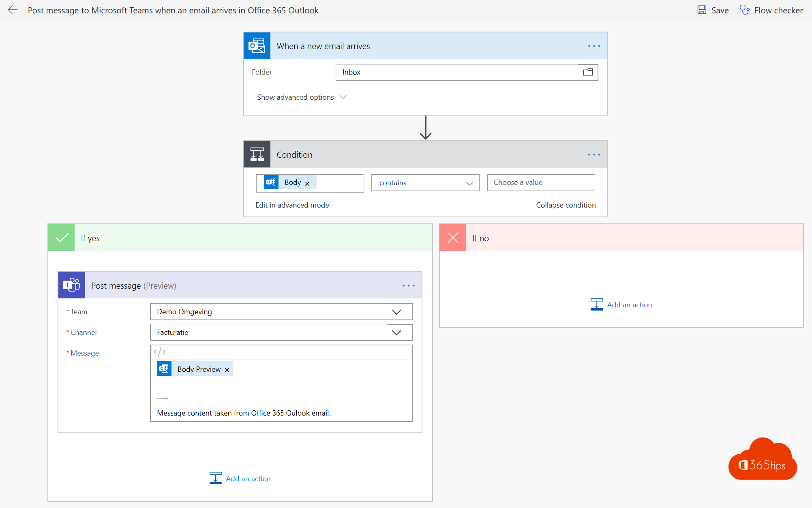Click Flow checker label
The image size is (812, 508).
[x=778, y=11]
